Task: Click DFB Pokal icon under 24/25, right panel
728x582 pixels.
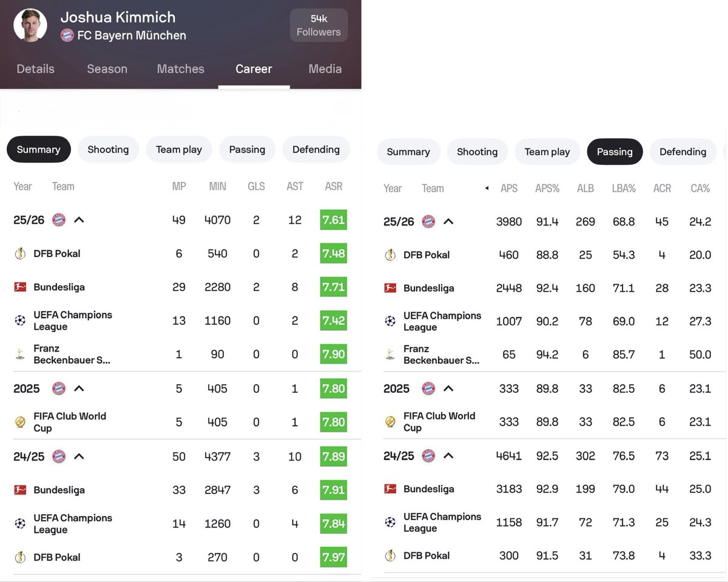Action: [390, 555]
